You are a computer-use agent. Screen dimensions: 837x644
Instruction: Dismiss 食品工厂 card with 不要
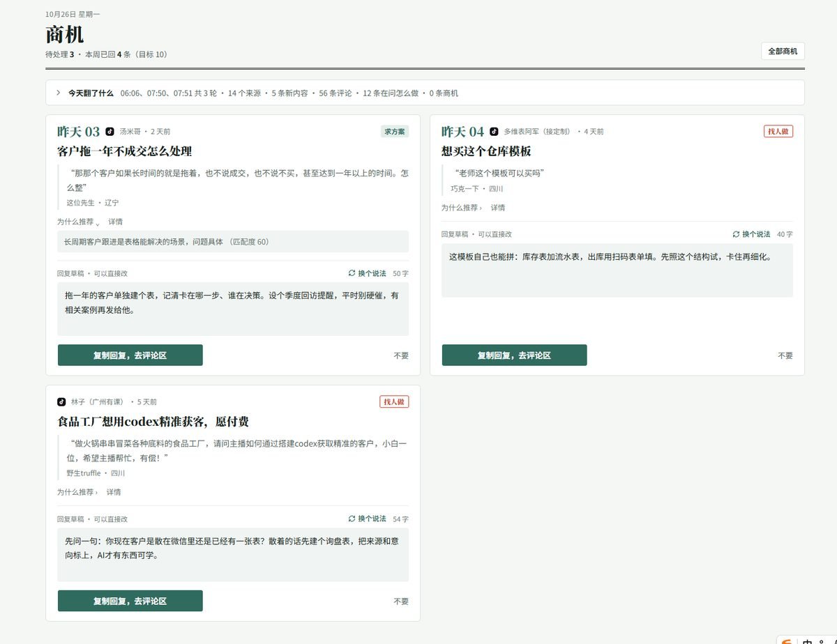401,601
